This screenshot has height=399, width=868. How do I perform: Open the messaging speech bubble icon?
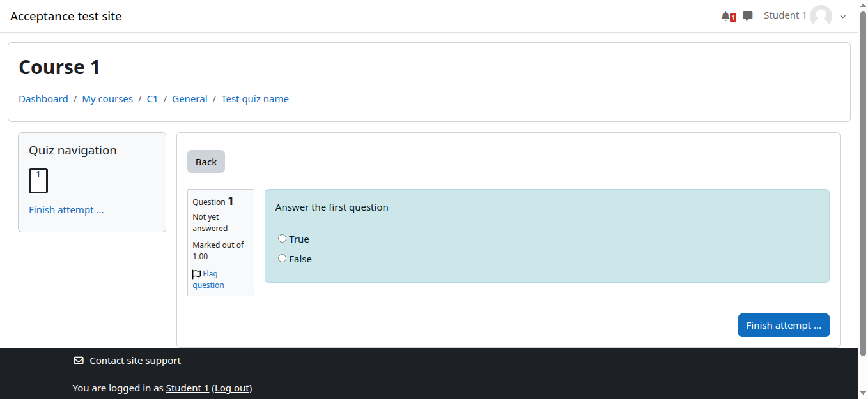(x=747, y=17)
